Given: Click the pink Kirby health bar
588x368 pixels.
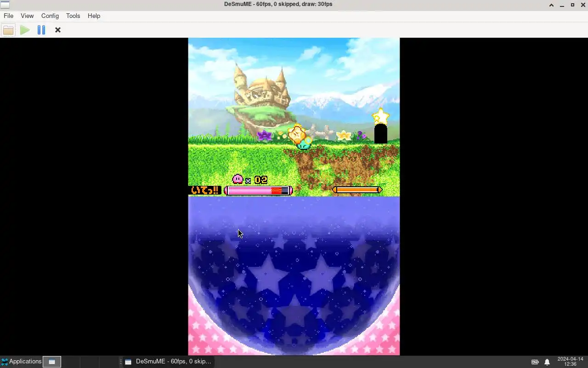Looking at the screenshot, I should pyautogui.click(x=258, y=190).
